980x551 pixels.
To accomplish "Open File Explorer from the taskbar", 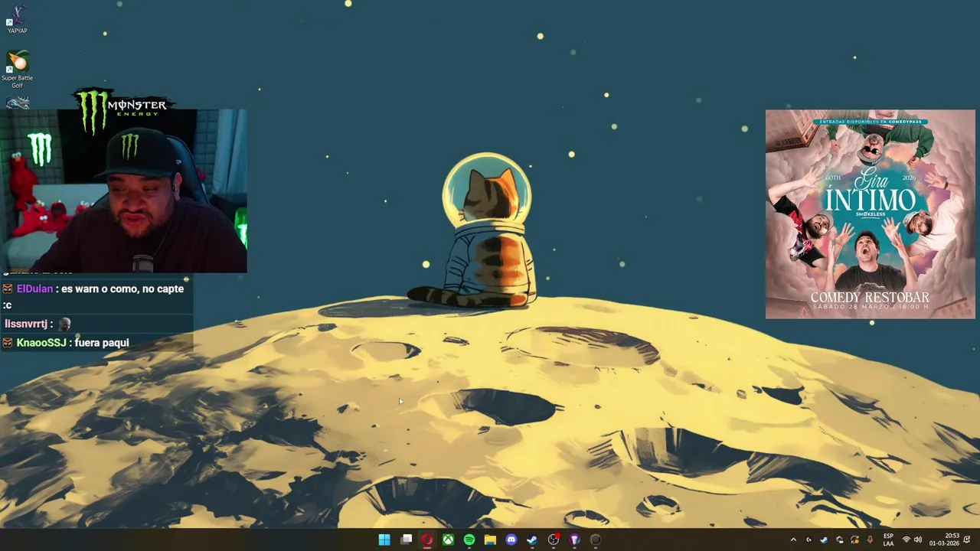I will coord(490,540).
